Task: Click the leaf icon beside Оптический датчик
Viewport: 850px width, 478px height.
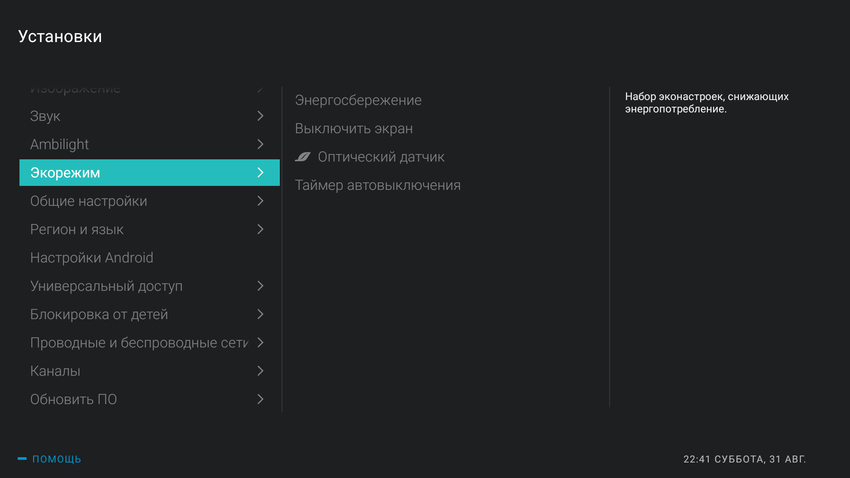Action: 303,157
